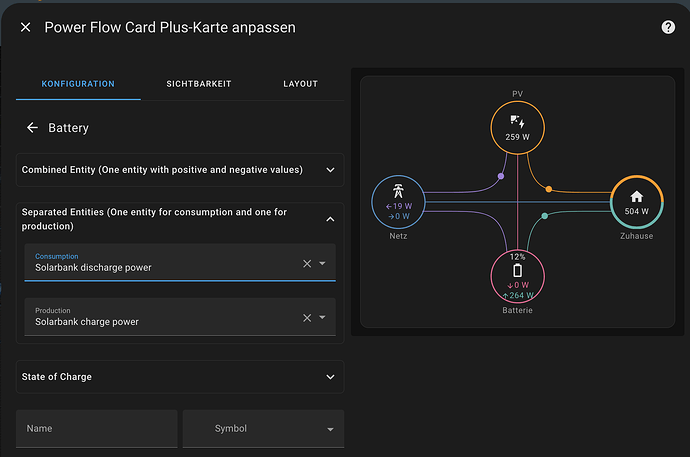Screen dimensions: 690x457
Task: Clear the Solarbank discharge power entity
Action: [x=307, y=264]
